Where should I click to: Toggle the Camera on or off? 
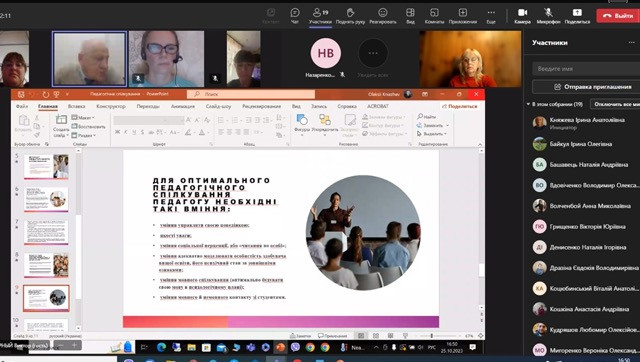[x=522, y=16]
